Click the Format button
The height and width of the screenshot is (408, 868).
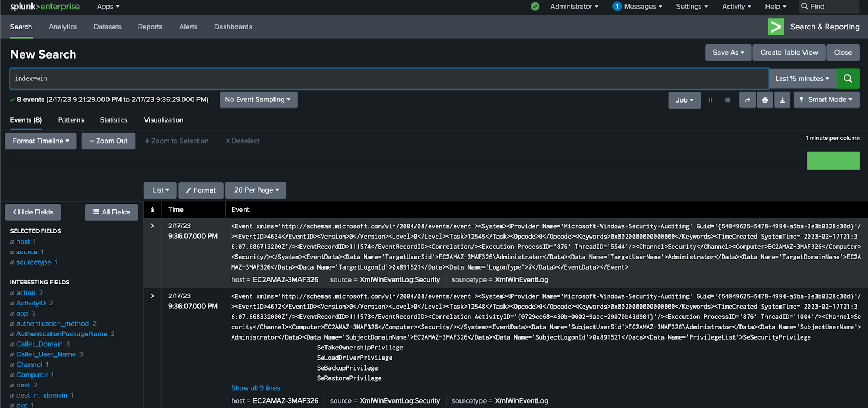[x=201, y=190]
